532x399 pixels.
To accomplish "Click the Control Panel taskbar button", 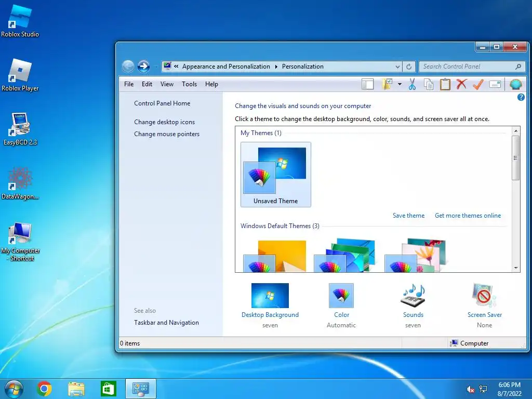I will 141,389.
